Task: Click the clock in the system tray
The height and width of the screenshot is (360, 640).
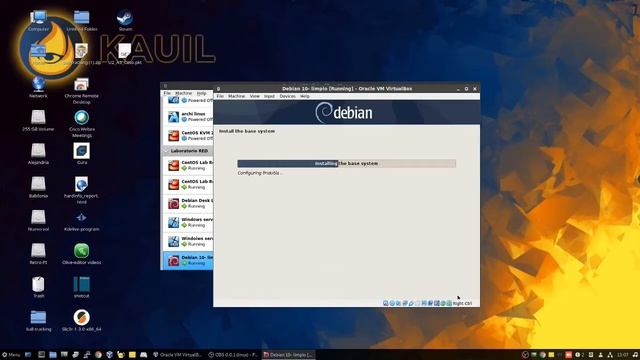Action: pyautogui.click(x=623, y=355)
